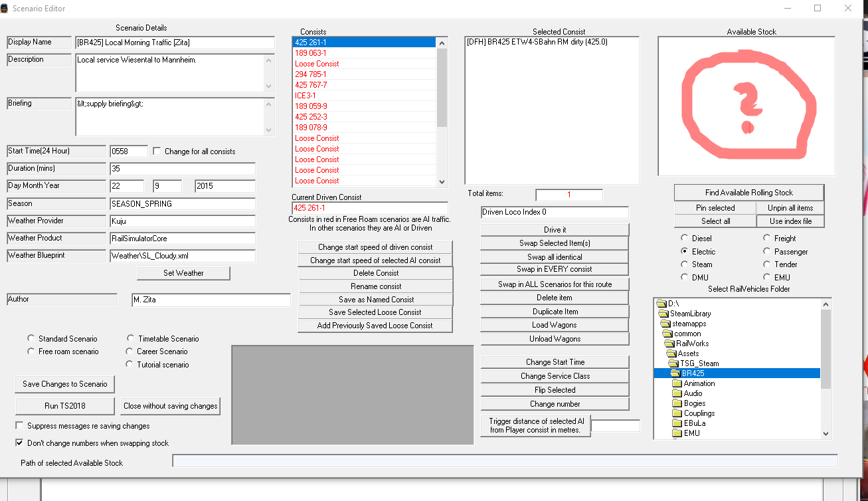This screenshot has height=501, width=868.
Task: Open the SteamLibrary folder in tree
Action: [690, 314]
